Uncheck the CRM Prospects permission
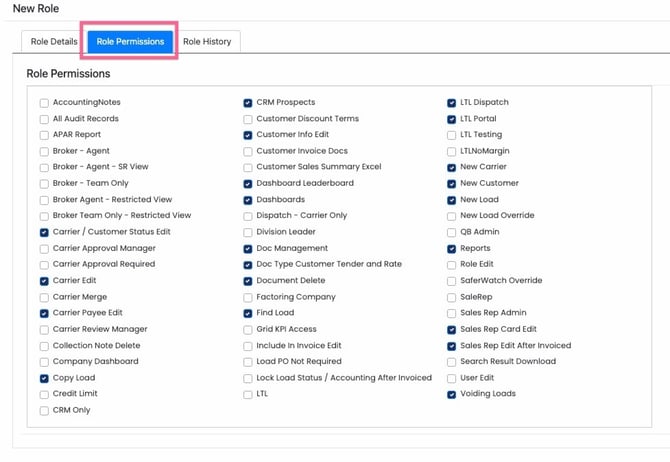This screenshot has width=670, height=462. click(248, 103)
